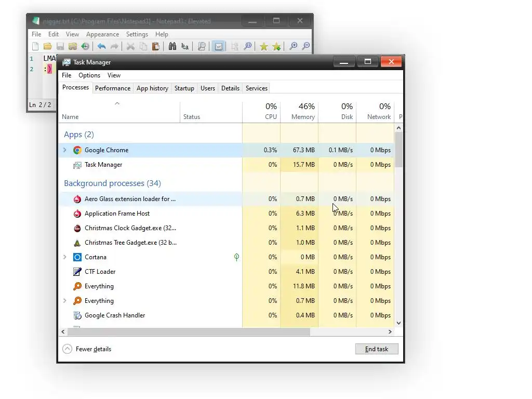Screen dimensions: 532x399
Task: Click the Cut scissors icon in Notepad3
Action: coord(130,46)
